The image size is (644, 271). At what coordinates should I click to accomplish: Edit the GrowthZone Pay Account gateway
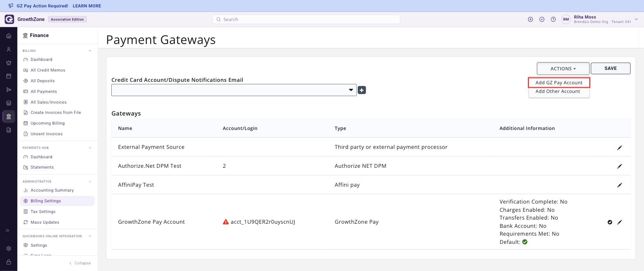tap(620, 222)
